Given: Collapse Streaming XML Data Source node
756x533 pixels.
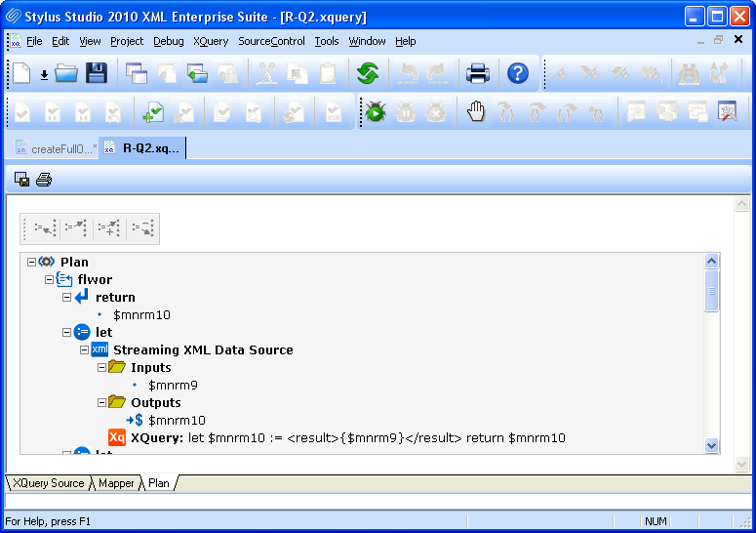Looking at the screenshot, I should [84, 350].
